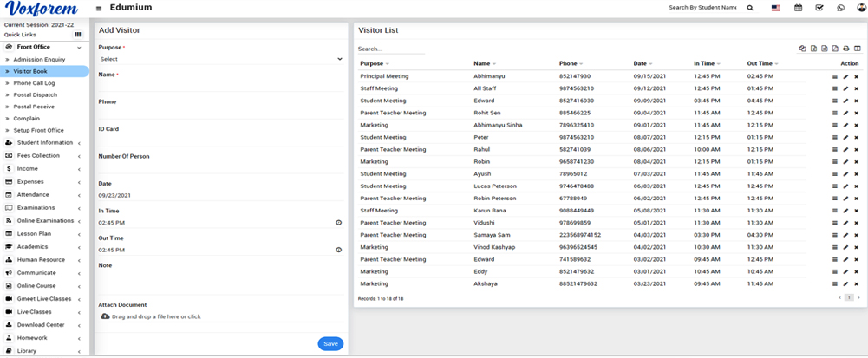The width and height of the screenshot is (868, 358).
Task: Click the calendar icon in top bar
Action: (x=798, y=8)
